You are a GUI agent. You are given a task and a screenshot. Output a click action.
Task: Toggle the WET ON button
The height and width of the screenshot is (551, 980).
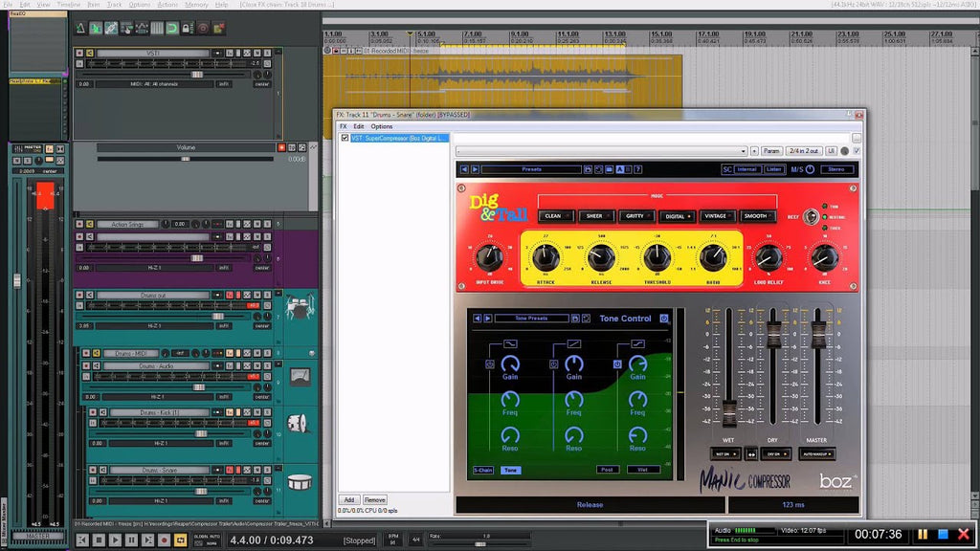pos(725,454)
